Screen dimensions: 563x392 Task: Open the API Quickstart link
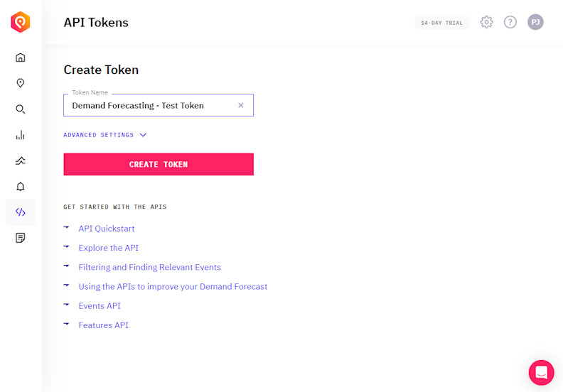click(106, 229)
